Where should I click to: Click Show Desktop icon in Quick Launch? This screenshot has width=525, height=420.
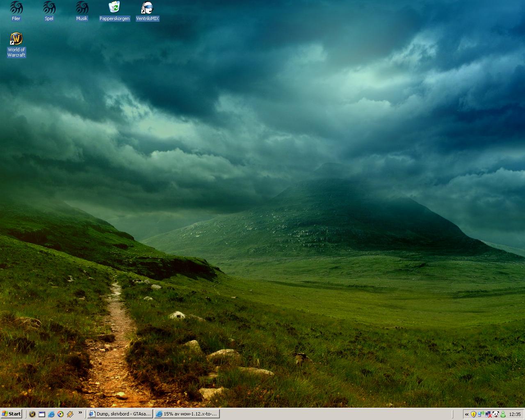pos(42,414)
